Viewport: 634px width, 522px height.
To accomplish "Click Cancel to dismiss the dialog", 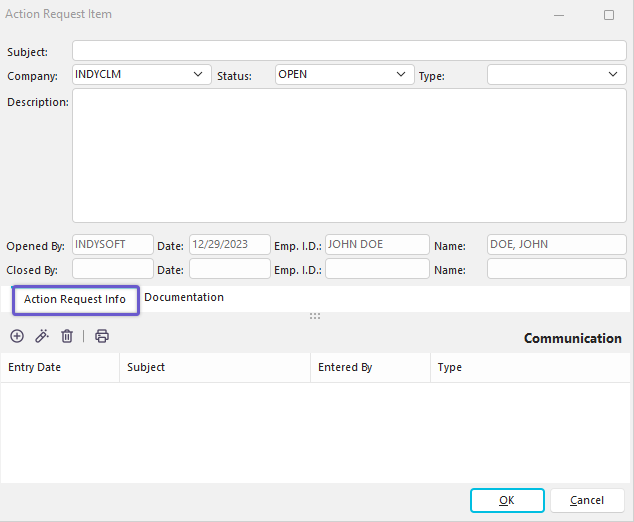I will pos(587,500).
